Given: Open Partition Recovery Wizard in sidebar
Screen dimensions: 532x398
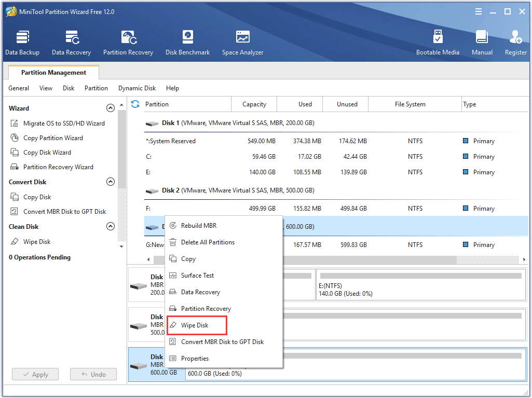Looking at the screenshot, I should pos(52,167).
